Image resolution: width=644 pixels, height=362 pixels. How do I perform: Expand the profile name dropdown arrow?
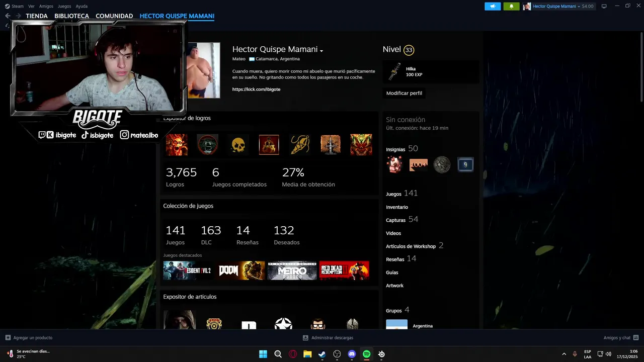click(321, 51)
